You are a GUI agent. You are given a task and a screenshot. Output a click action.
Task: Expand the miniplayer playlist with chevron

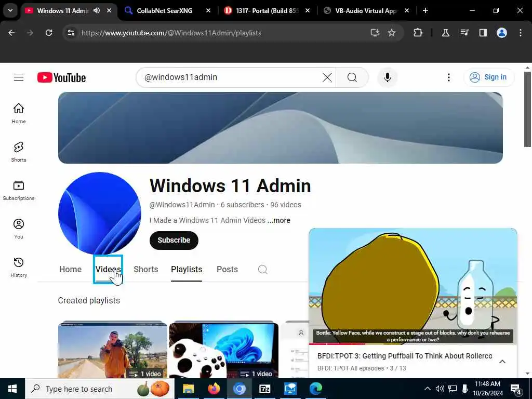[x=502, y=362]
